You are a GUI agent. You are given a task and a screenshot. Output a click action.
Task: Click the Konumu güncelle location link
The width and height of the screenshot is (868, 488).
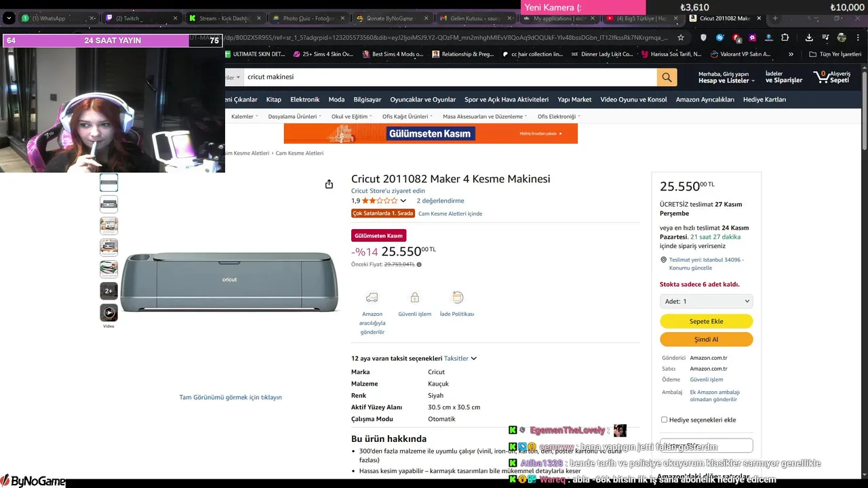(691, 268)
